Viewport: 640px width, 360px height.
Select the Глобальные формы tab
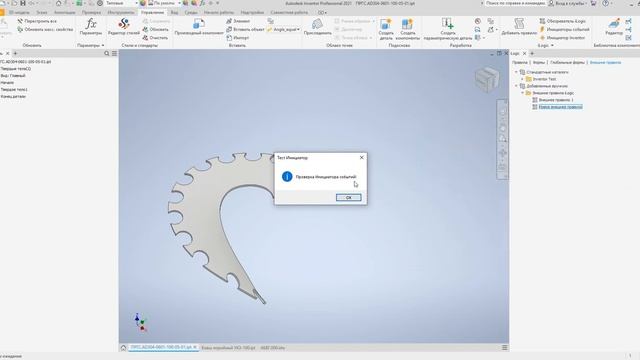[567, 62]
